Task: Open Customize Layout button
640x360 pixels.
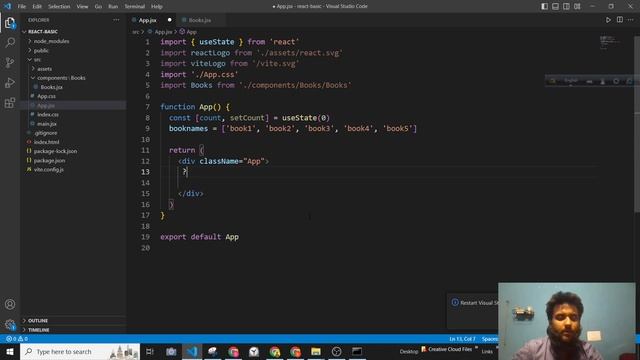Action: (577, 6)
